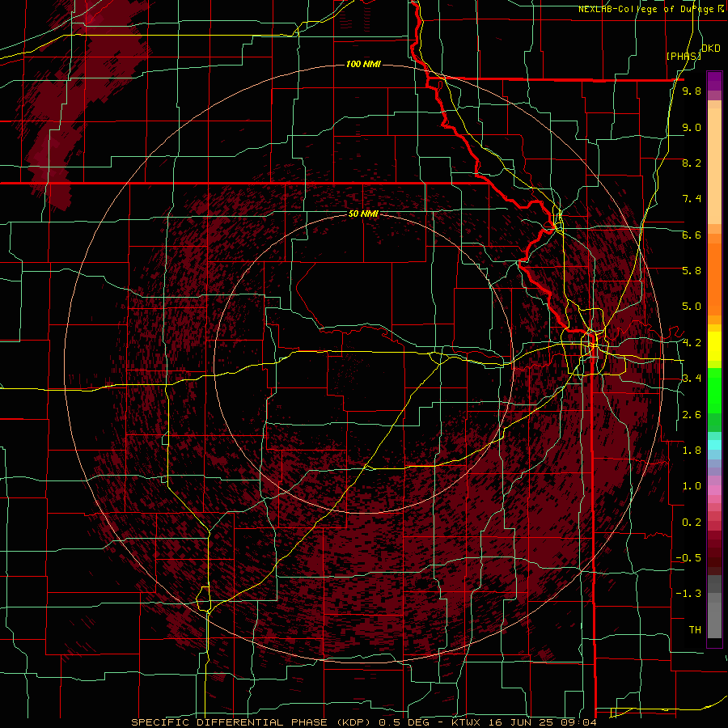The height and width of the screenshot is (728, 728).
Task: Click the 4.2 scale value
Action: click(692, 343)
